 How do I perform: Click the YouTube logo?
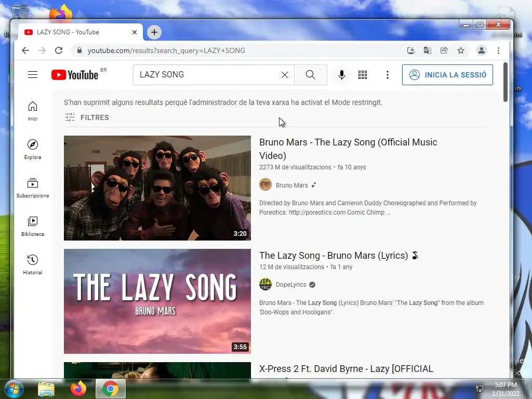coord(75,75)
